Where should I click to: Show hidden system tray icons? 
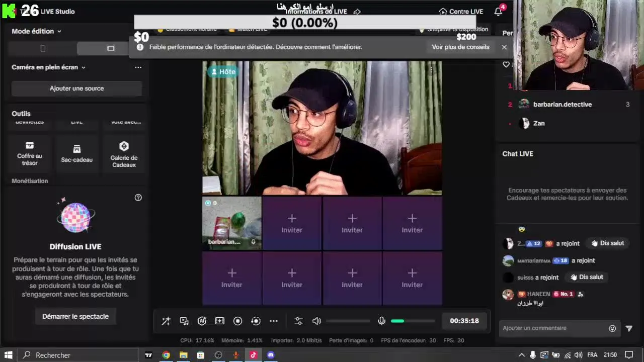[522, 355]
